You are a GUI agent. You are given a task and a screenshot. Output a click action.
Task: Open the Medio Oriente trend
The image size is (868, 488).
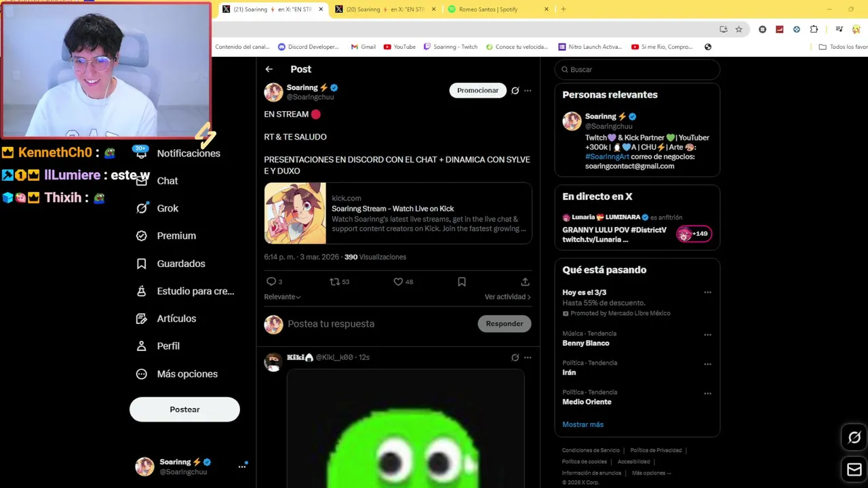(587, 402)
